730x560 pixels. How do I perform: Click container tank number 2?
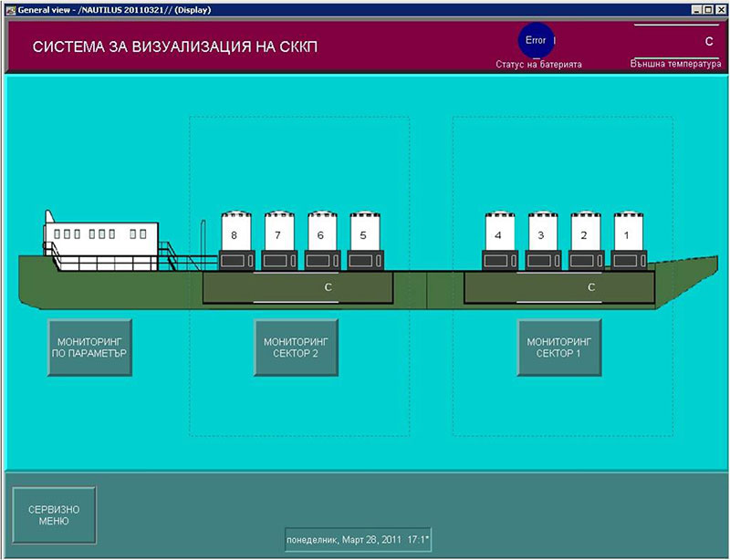tap(584, 234)
